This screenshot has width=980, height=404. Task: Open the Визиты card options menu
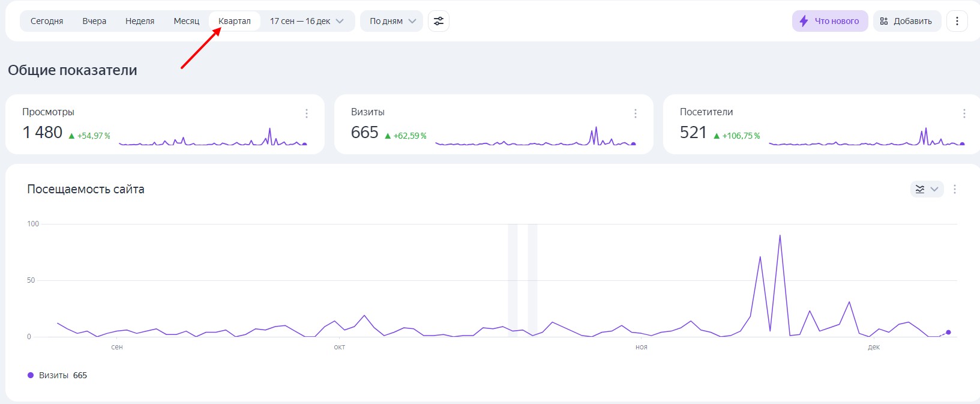coord(636,113)
